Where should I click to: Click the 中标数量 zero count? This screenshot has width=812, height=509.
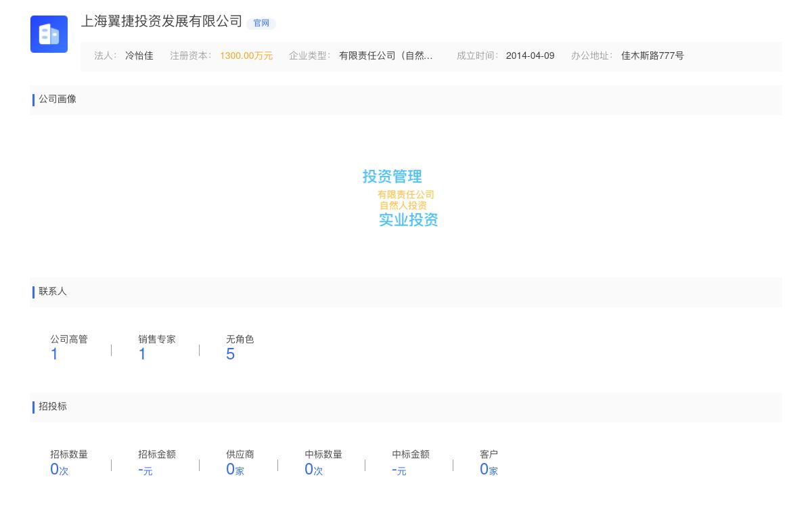click(x=309, y=468)
